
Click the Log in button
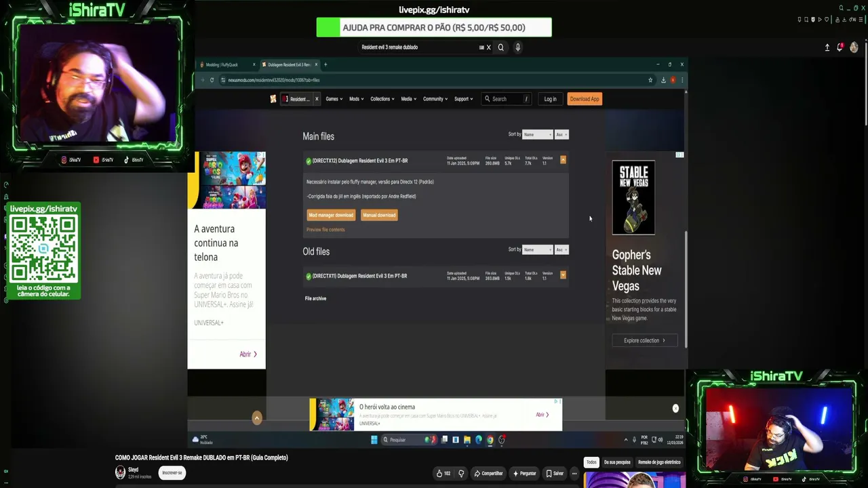[550, 99]
